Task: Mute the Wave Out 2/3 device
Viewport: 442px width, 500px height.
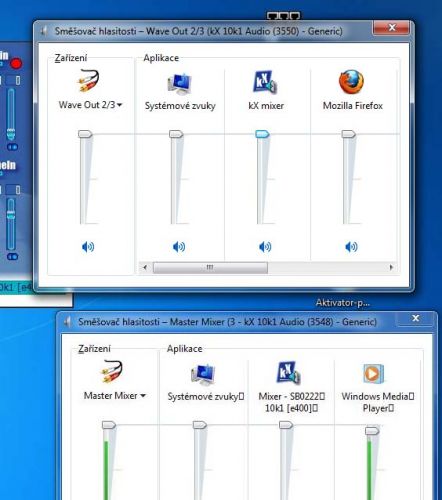Action: (x=88, y=247)
